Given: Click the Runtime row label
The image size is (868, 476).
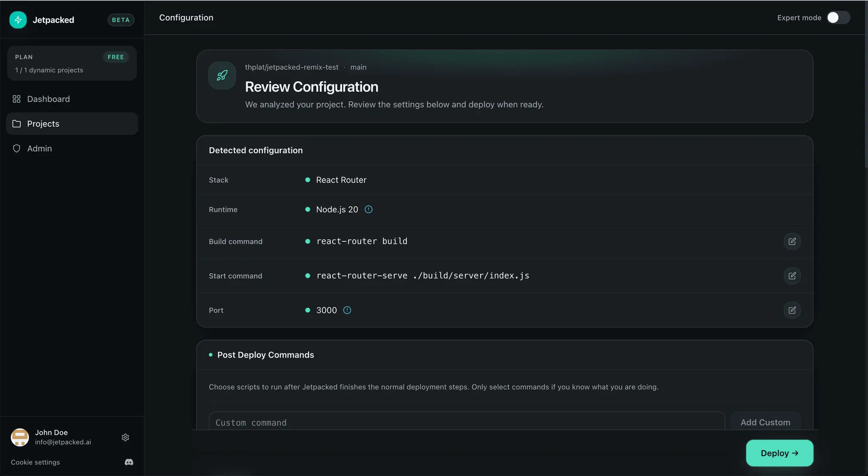Looking at the screenshot, I should tap(223, 210).
